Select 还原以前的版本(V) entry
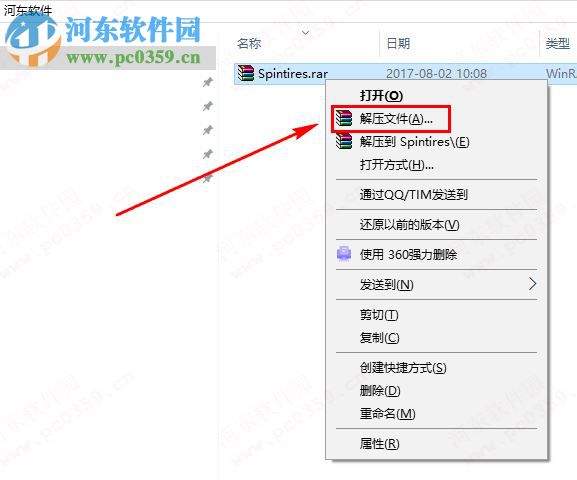 coord(436,225)
